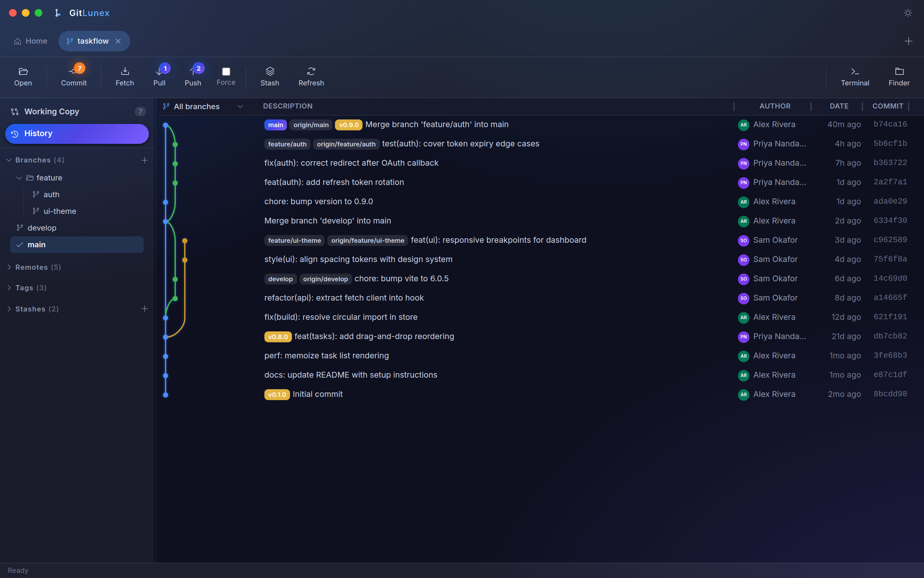Toggle light theme with the sun icon

[x=908, y=13]
